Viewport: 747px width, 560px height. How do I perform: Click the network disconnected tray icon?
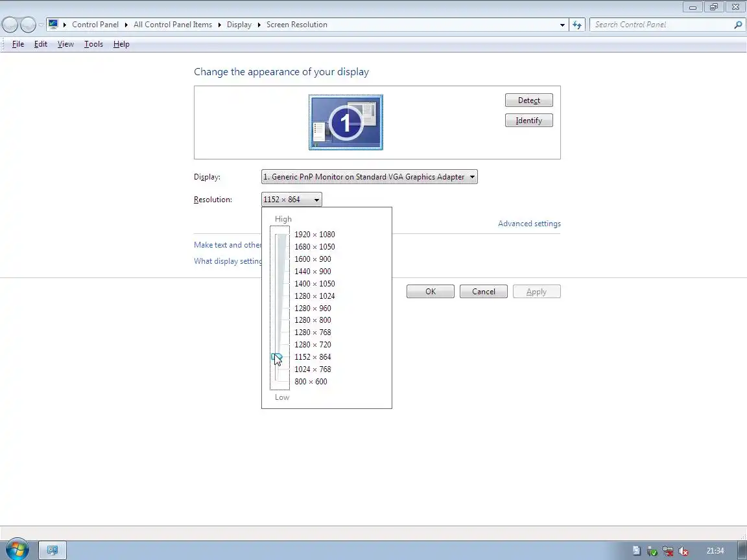pos(668,551)
